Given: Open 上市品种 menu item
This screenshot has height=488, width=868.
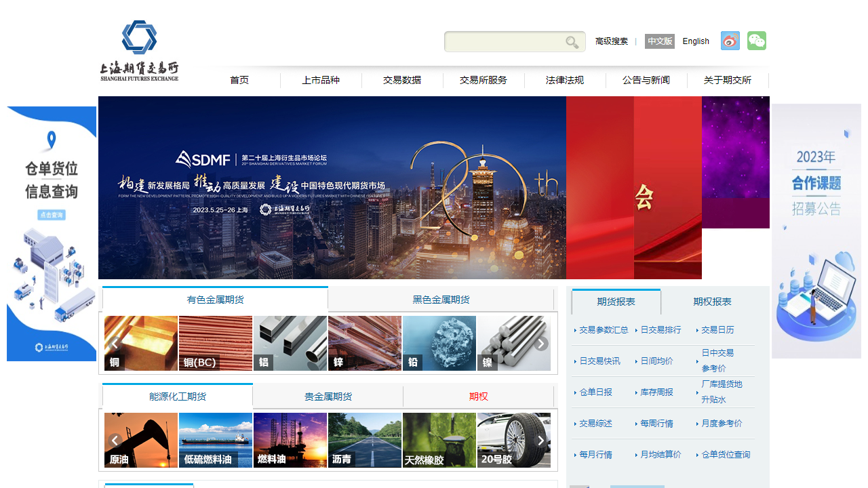Looking at the screenshot, I should [321, 80].
